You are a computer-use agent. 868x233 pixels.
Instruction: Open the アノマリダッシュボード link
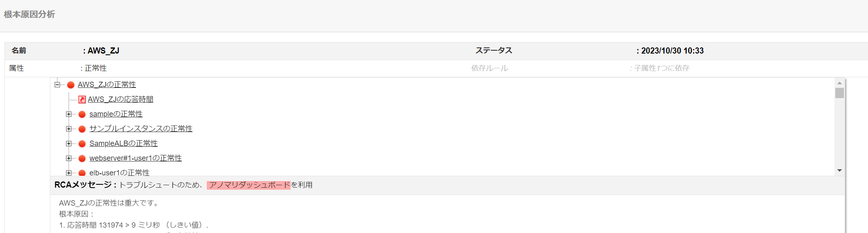248,185
